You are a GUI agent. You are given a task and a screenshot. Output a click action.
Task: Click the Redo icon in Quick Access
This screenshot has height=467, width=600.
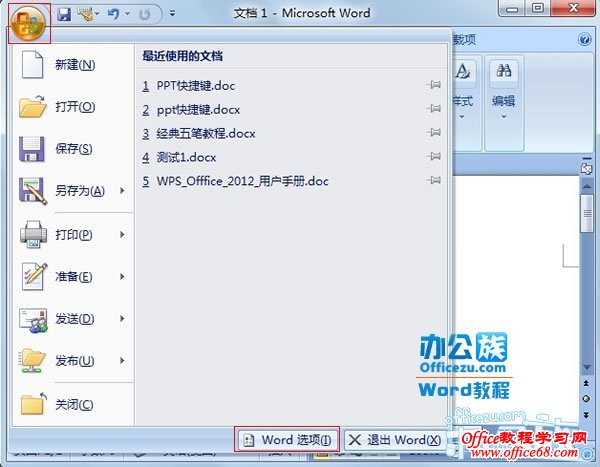pos(145,15)
